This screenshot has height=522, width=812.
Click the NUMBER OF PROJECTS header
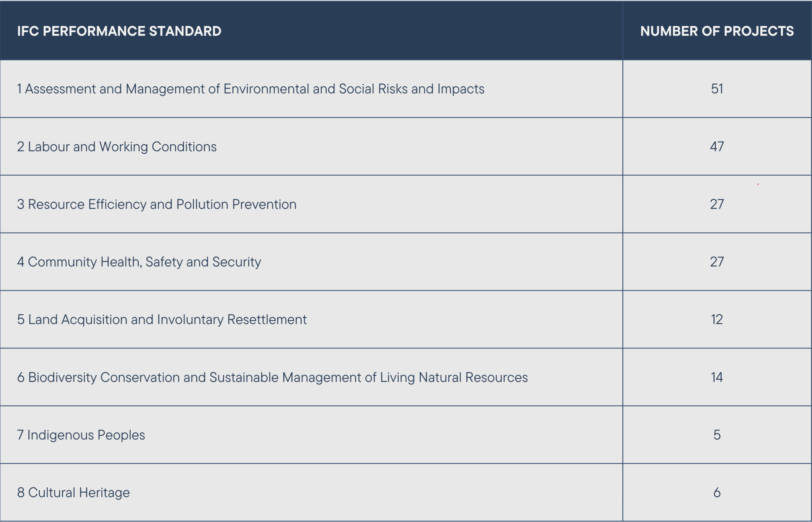(717, 31)
